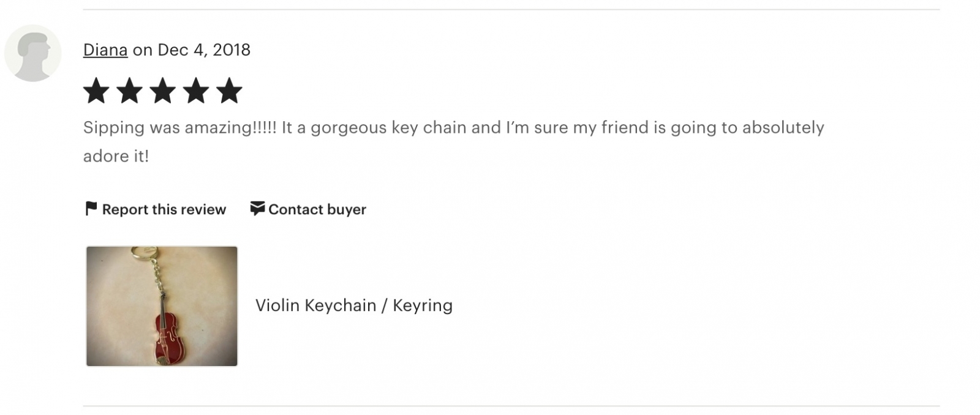
Task: Click the message icon beside Contact buyer
Action: [x=257, y=209]
